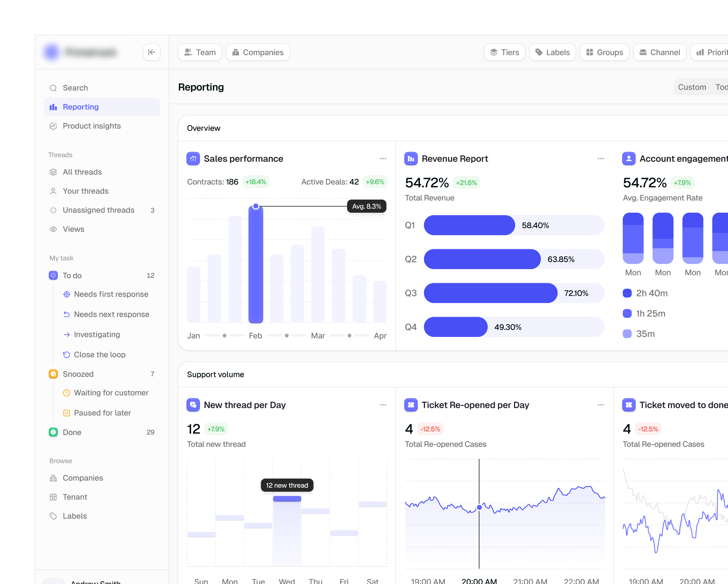728x584 pixels.
Task: Open Sales performance three-dot menu
Action: click(x=383, y=158)
